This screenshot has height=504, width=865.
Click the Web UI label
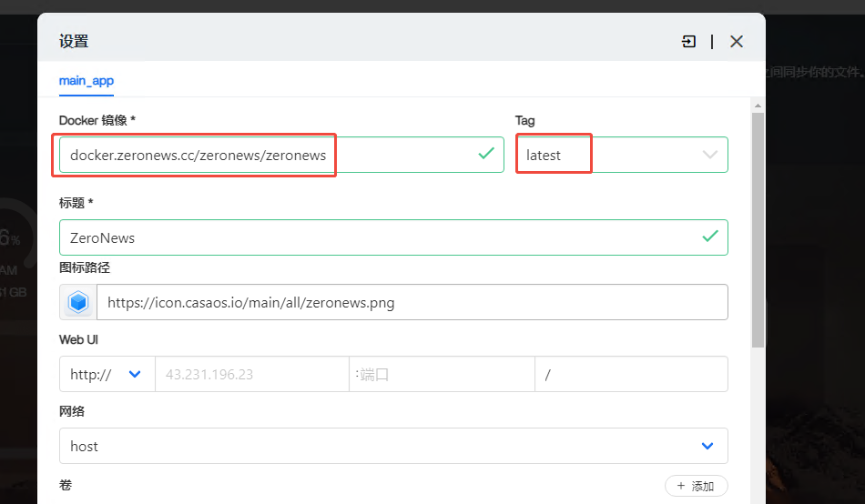78,339
